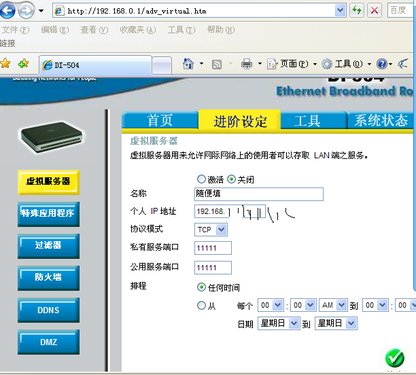Click the RSS feeds icon
This screenshot has width=416, height=375.
[x=217, y=64]
